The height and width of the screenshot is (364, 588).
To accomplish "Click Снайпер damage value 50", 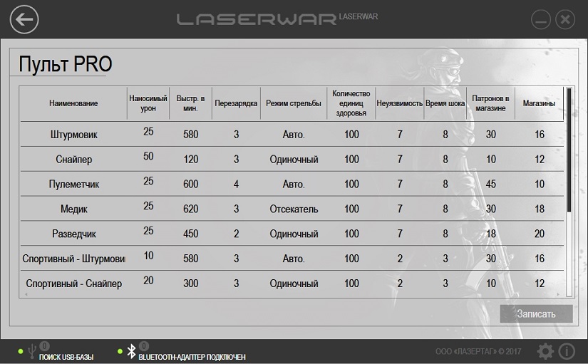I will (x=148, y=156).
